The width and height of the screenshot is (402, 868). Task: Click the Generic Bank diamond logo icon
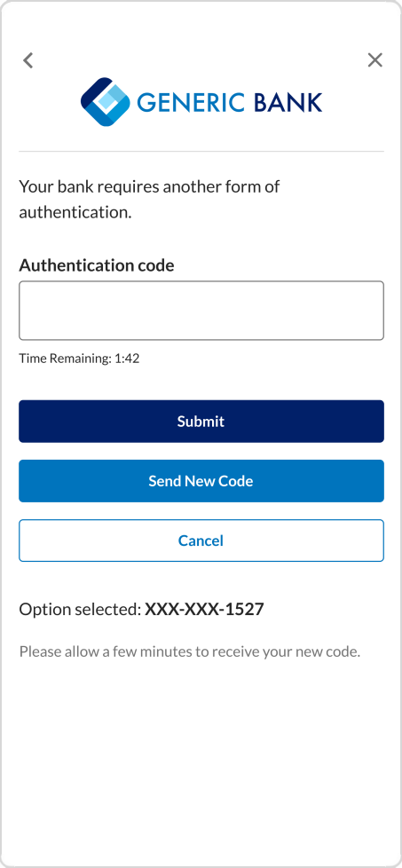point(106,102)
